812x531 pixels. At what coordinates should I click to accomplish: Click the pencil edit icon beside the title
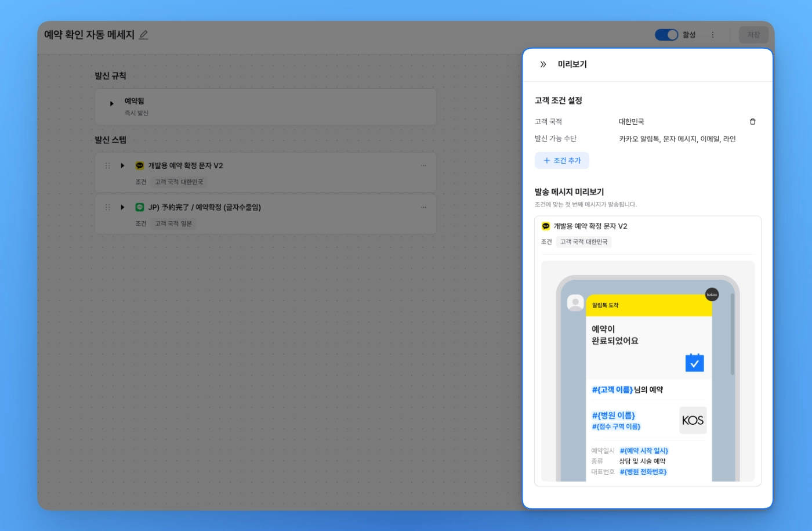[x=144, y=35]
